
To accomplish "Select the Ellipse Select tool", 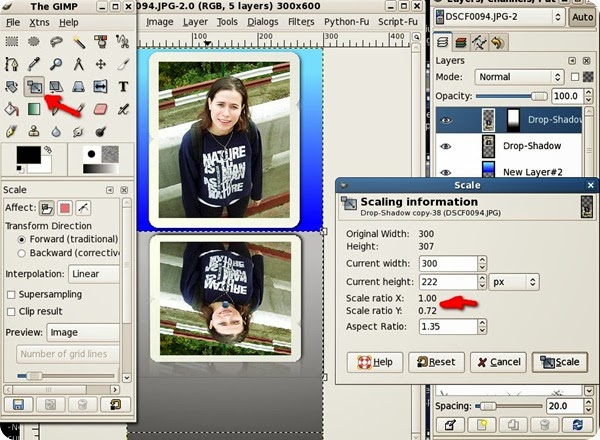I will pos(34,41).
